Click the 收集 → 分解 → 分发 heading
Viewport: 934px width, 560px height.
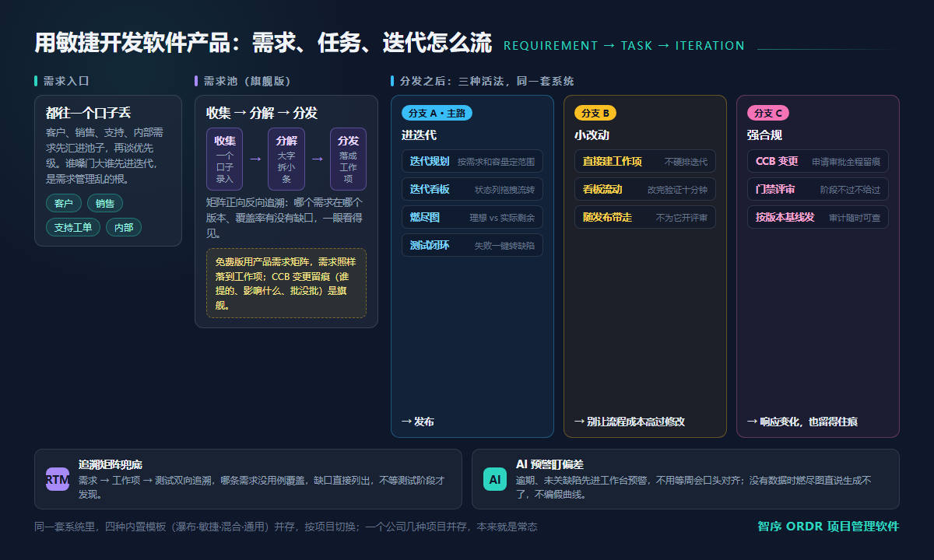pos(262,113)
